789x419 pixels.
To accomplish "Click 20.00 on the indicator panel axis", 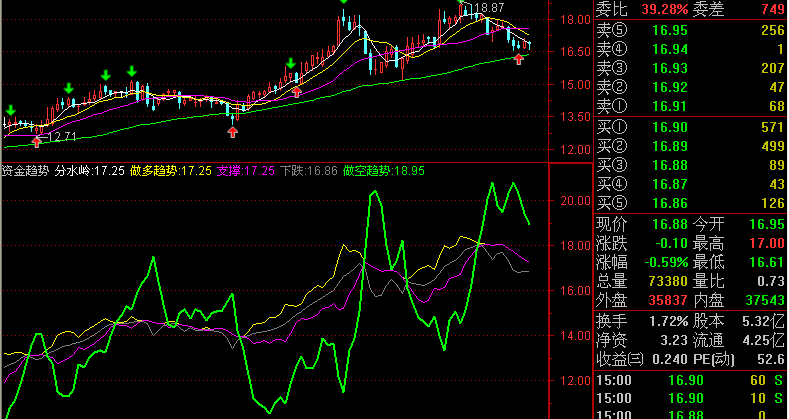I will point(576,201).
